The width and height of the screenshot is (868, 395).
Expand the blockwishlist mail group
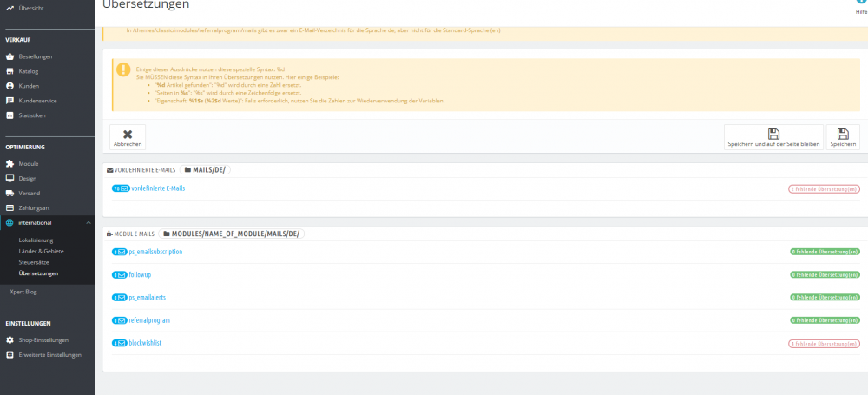145,344
